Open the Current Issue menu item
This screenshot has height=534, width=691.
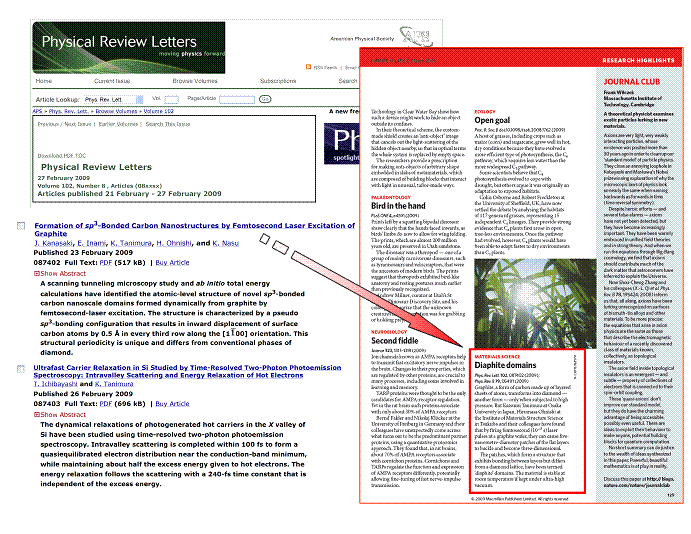pos(112,81)
